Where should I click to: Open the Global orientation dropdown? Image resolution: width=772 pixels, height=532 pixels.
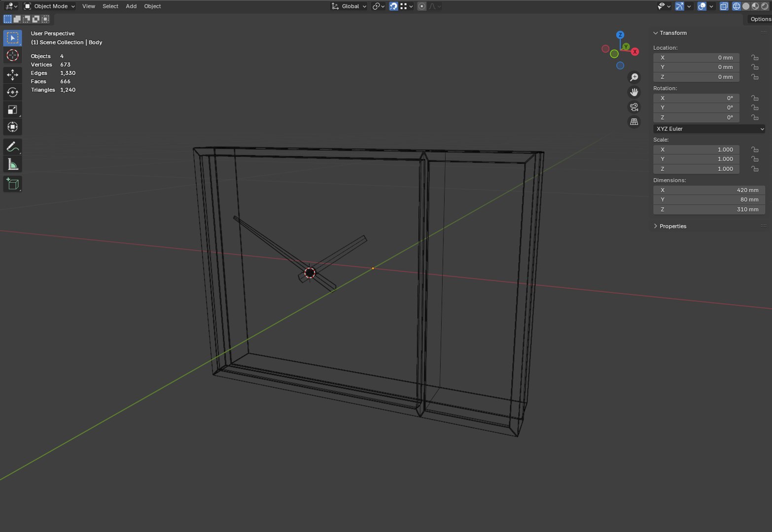[x=349, y=6]
